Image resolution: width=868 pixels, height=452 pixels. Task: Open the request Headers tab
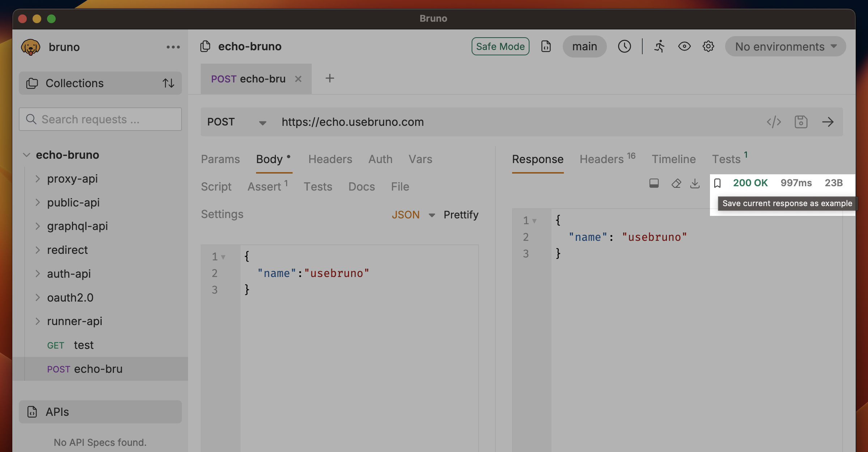point(330,159)
